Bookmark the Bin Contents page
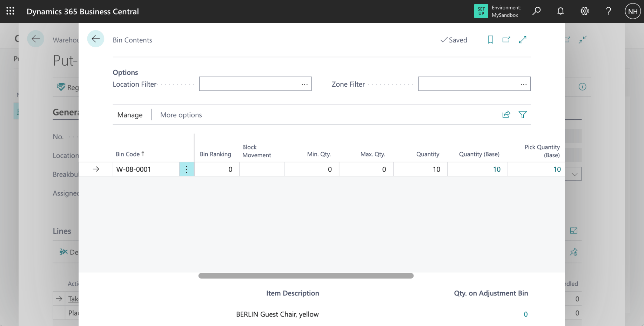The height and width of the screenshot is (326, 644). (490, 40)
